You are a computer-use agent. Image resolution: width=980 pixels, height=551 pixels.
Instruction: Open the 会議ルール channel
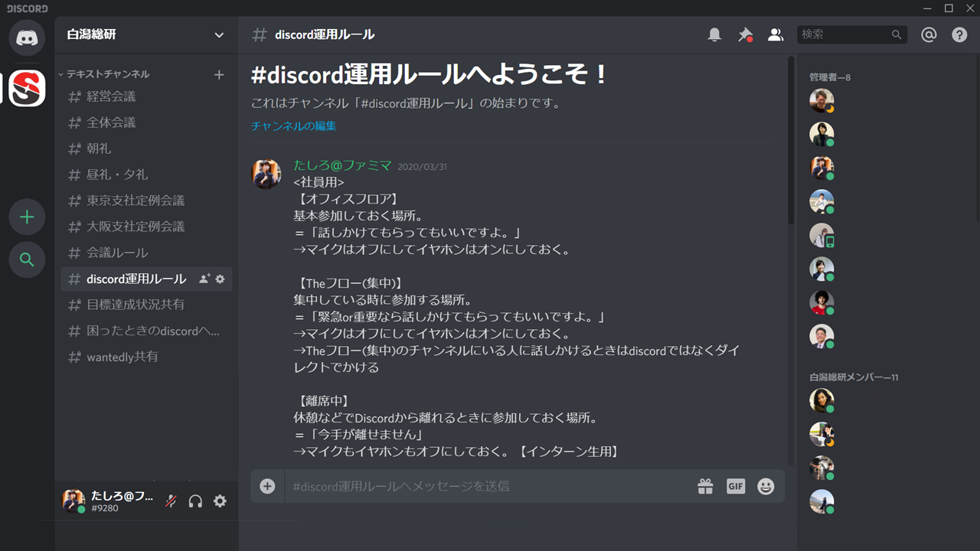click(x=146, y=253)
